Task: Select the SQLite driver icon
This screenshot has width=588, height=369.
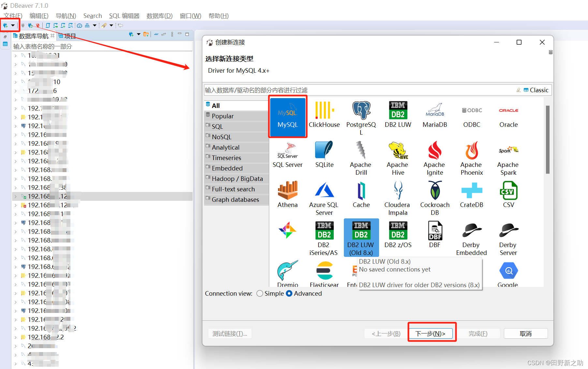Action: point(324,155)
